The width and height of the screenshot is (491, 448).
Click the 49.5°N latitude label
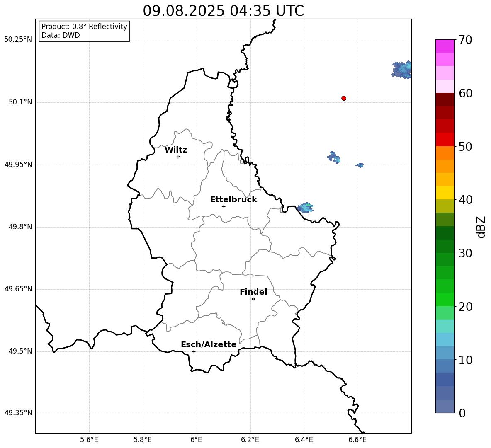tap(20, 351)
